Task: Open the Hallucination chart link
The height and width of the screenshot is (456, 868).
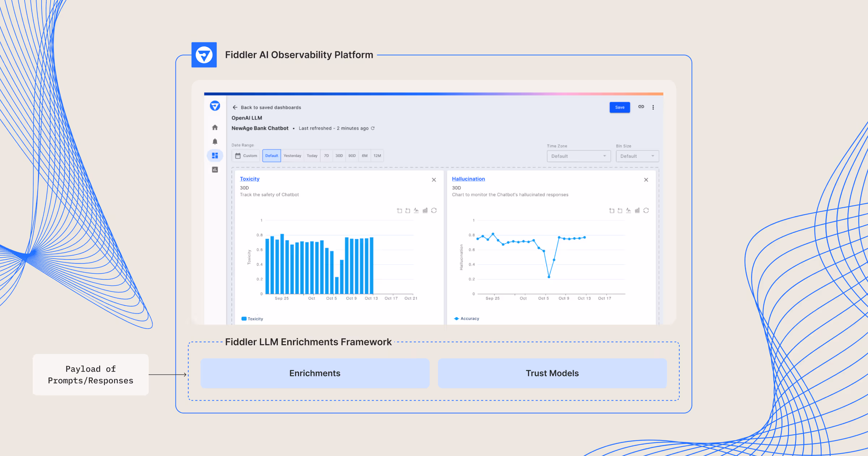Action: [468, 179]
